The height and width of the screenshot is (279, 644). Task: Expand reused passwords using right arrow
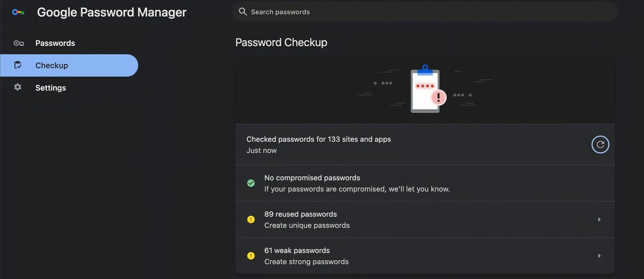(599, 219)
